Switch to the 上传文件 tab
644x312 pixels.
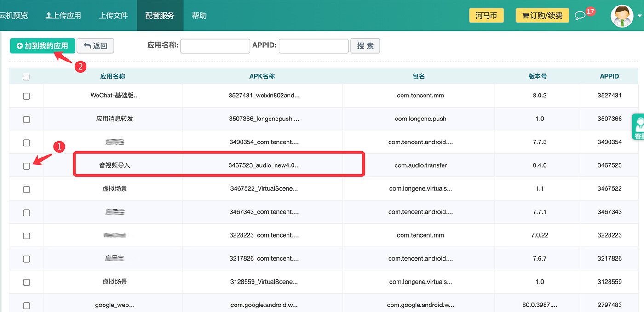(113, 16)
